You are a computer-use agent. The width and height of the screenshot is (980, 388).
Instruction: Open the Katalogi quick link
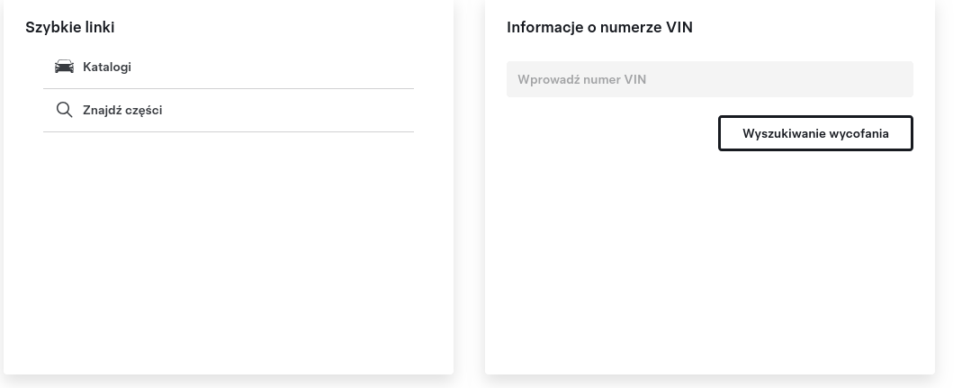pyautogui.click(x=228, y=67)
